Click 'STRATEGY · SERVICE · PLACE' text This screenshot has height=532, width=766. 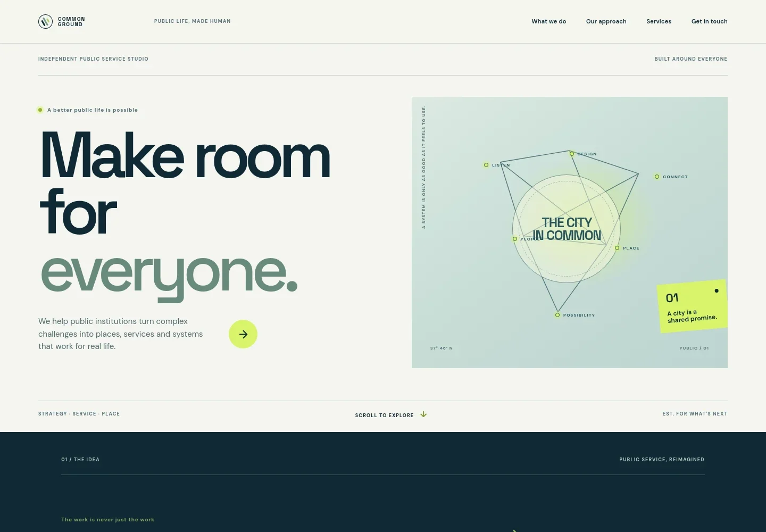point(79,414)
